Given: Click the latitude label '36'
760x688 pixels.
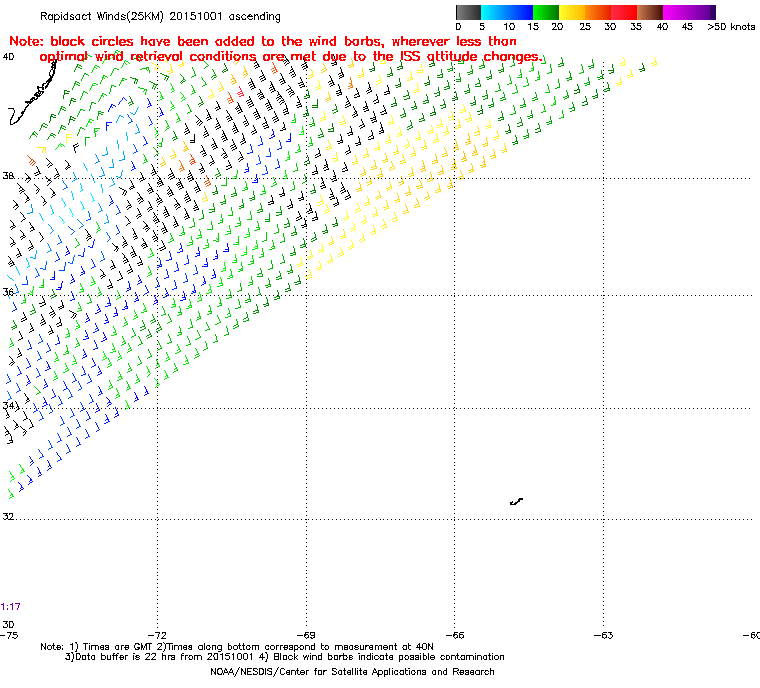Looking at the screenshot, I should 8,292.
